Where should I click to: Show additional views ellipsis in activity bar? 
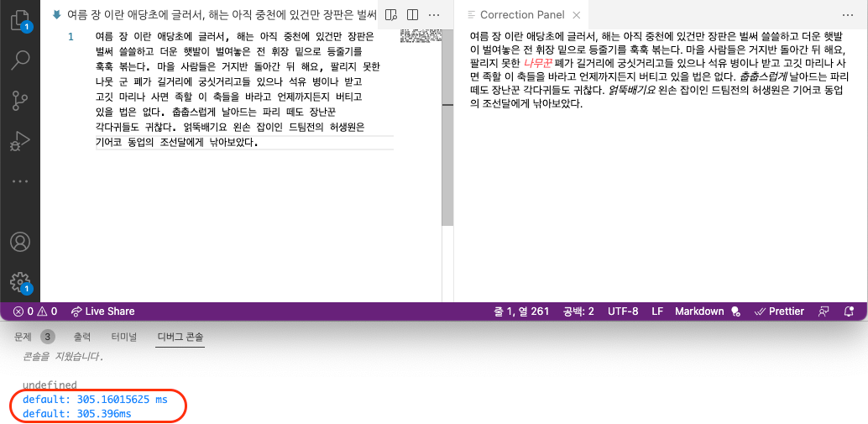[x=20, y=181]
